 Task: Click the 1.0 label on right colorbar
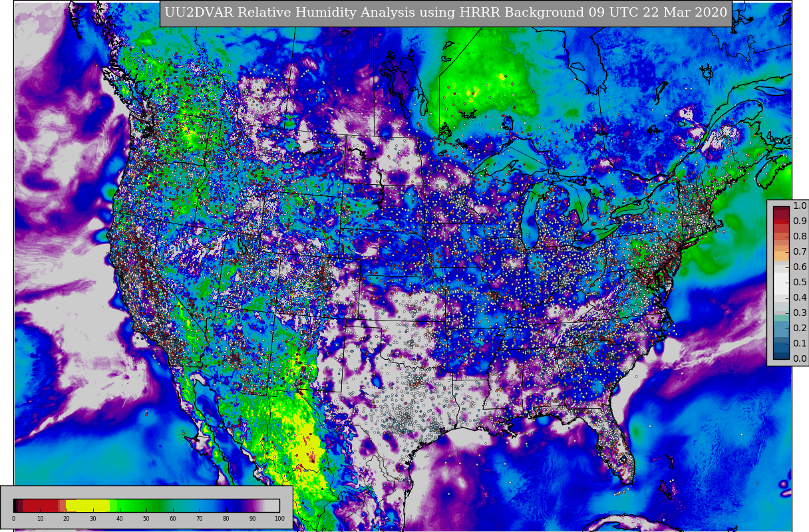click(x=800, y=206)
